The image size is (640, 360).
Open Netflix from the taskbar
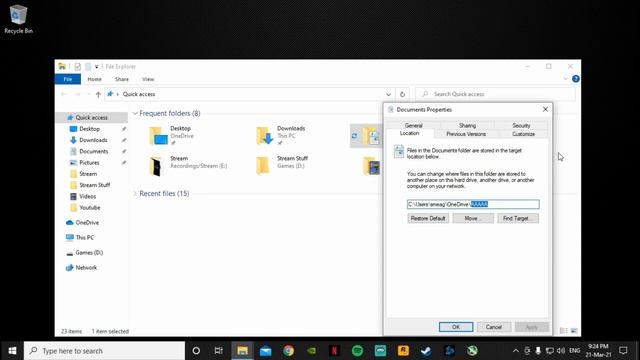334,351
